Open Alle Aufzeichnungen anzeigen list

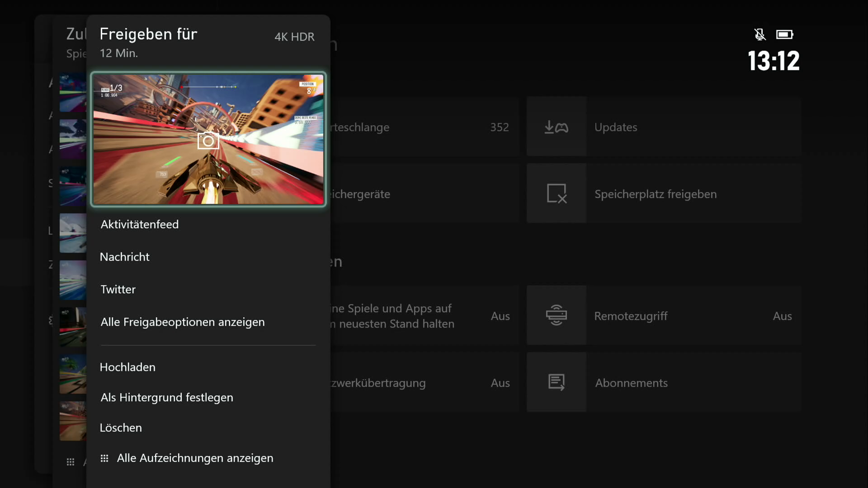pos(195,458)
